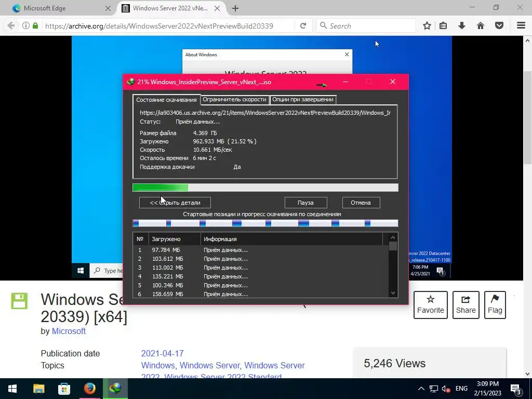Flag this archive item
The width and height of the screenshot is (532, 399).
(495, 304)
